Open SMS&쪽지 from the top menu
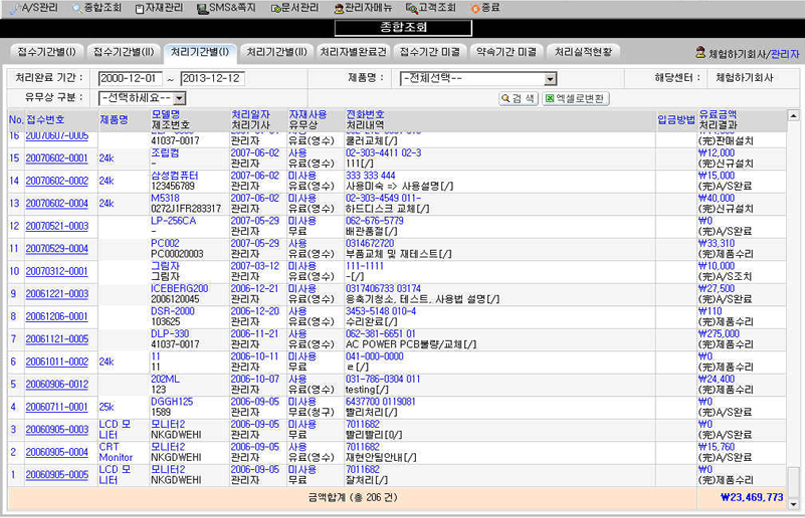The width and height of the screenshot is (805, 518). click(201, 8)
